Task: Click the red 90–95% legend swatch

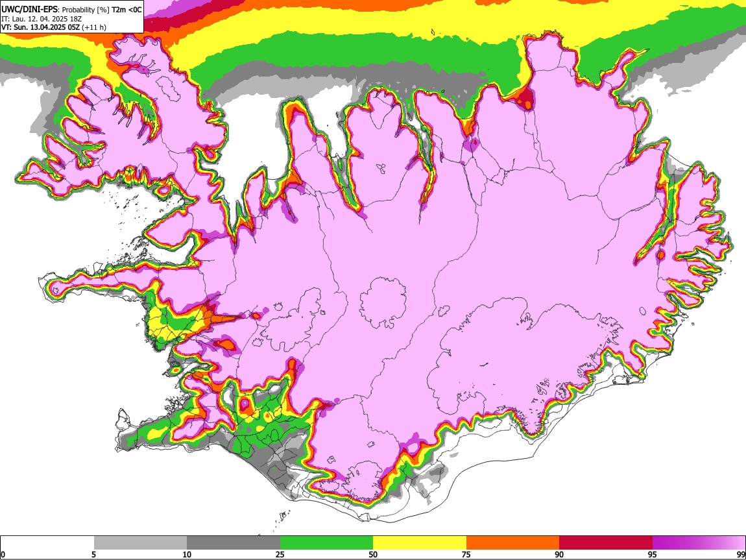Action: coord(606,543)
